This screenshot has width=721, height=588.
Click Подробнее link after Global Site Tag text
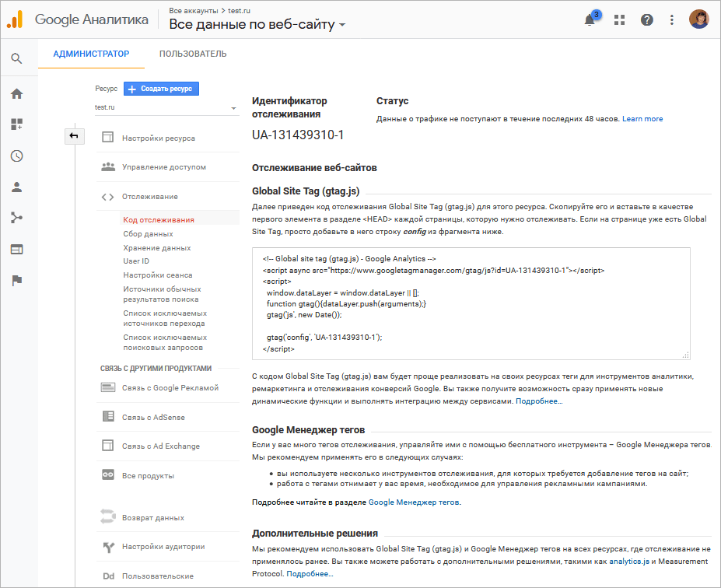(539, 401)
